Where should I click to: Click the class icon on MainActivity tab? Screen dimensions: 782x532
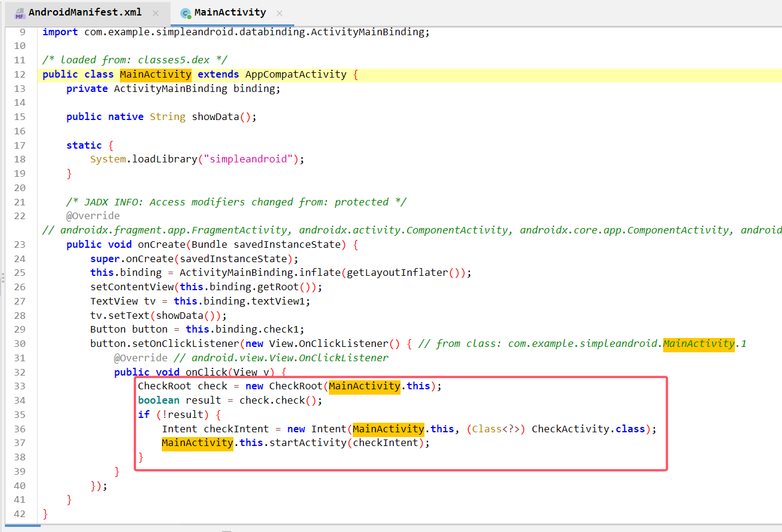click(186, 13)
